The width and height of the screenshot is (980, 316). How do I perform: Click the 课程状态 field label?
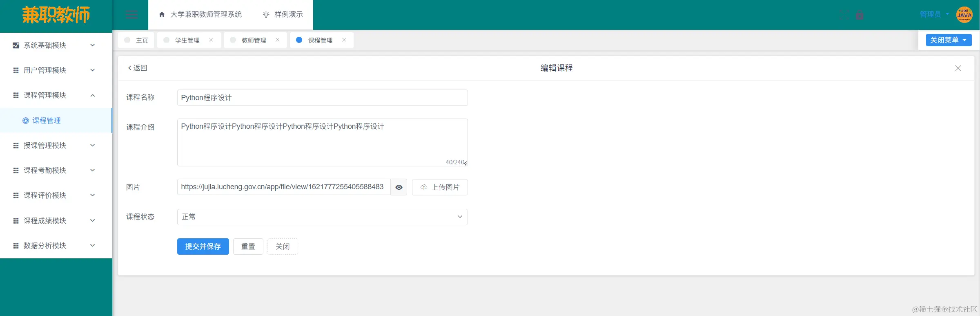[140, 217]
